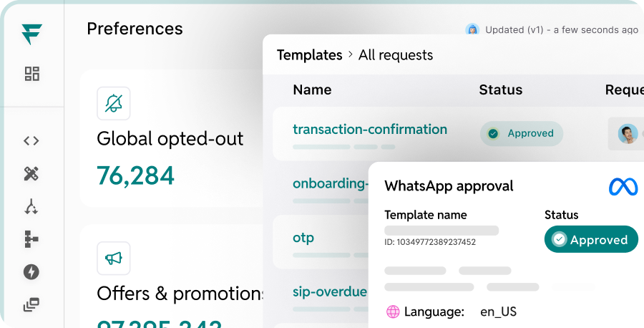The height and width of the screenshot is (328, 644).
Task: Click the Preferences page title
Action: coord(135,29)
